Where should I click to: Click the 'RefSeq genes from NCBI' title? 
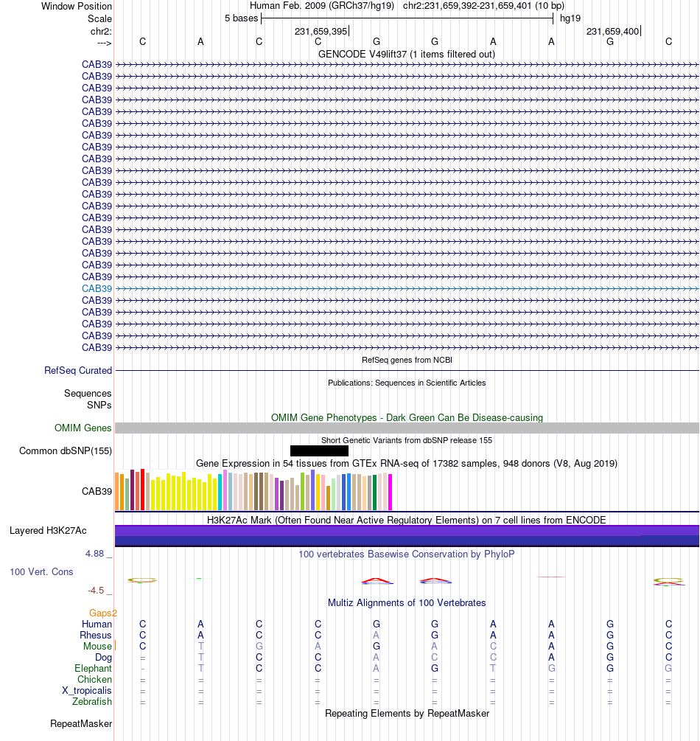click(x=407, y=360)
